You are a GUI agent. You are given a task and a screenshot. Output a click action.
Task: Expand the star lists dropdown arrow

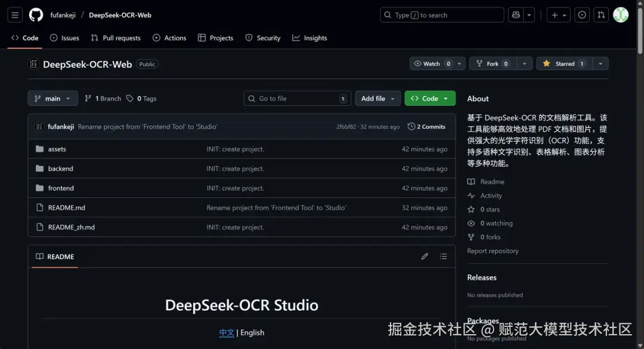point(600,64)
